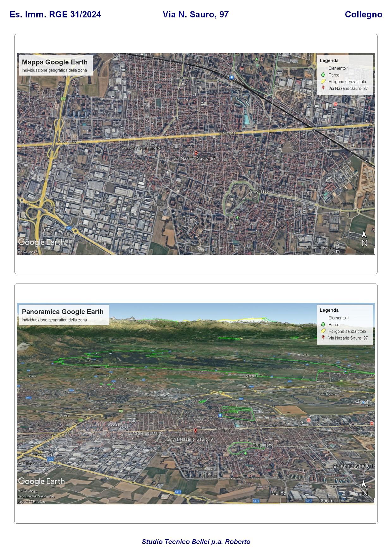Click 'Elemento 1' in the Panoramica legend

point(339,318)
